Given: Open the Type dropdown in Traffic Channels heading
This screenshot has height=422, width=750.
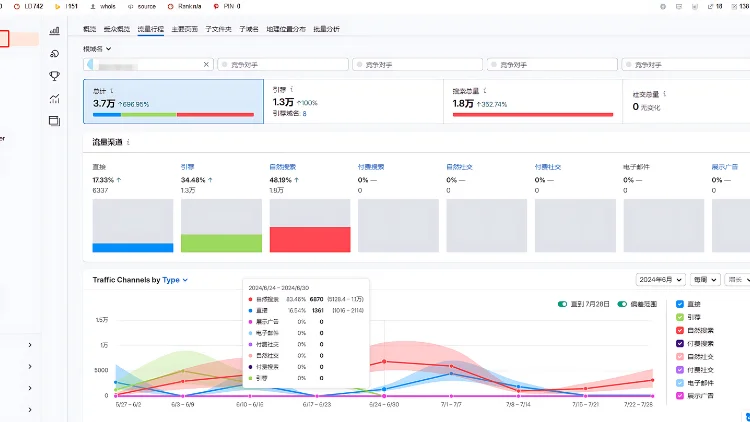Looking at the screenshot, I should [175, 280].
